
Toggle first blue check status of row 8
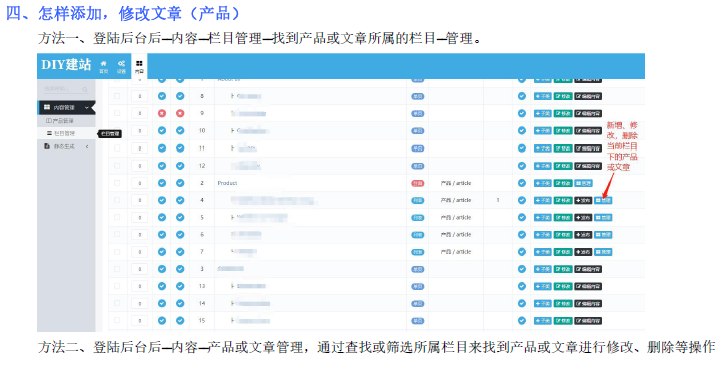tap(162, 96)
